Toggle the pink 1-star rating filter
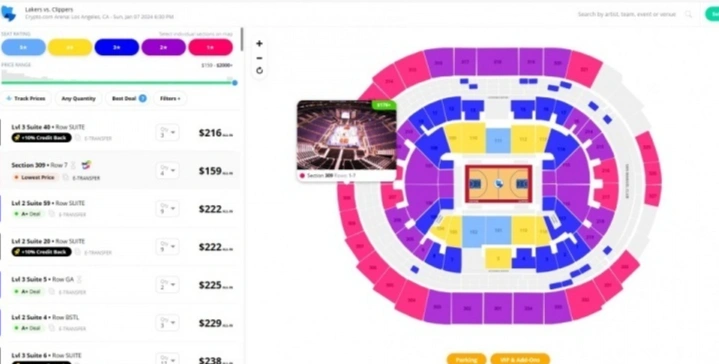 click(x=210, y=47)
